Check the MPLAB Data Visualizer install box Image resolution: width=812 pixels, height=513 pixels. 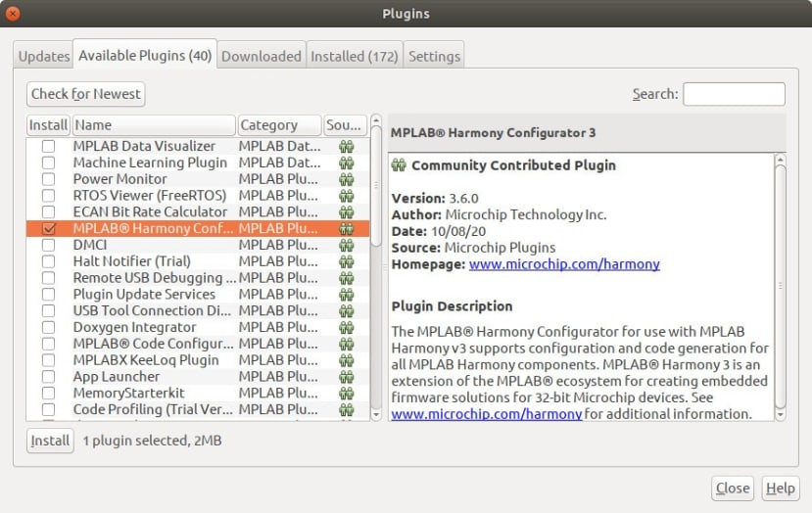tap(48, 146)
